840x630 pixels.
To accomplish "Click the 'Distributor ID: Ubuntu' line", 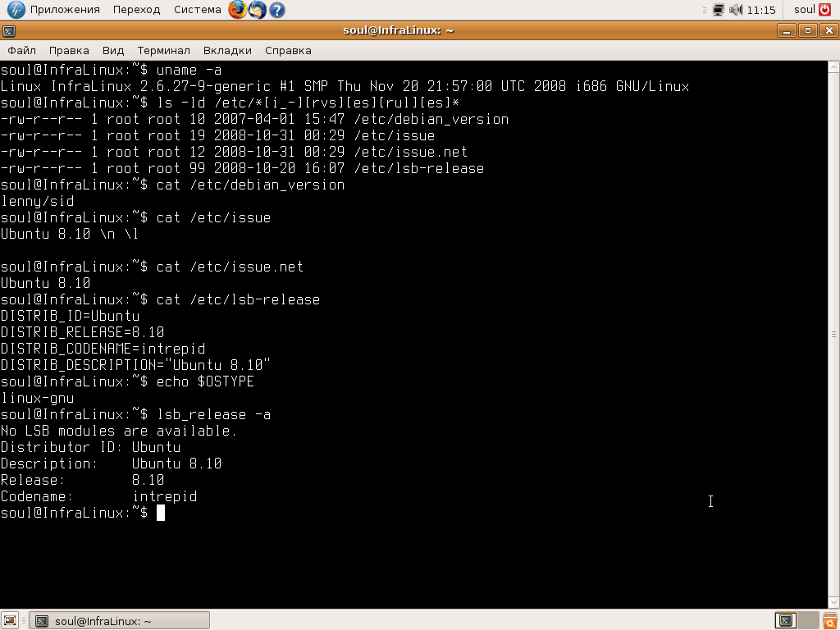I will (x=90, y=447).
